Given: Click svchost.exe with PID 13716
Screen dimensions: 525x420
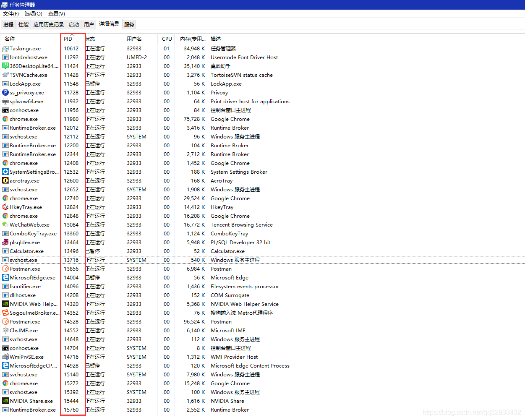Looking at the screenshot, I should click(x=24, y=260).
